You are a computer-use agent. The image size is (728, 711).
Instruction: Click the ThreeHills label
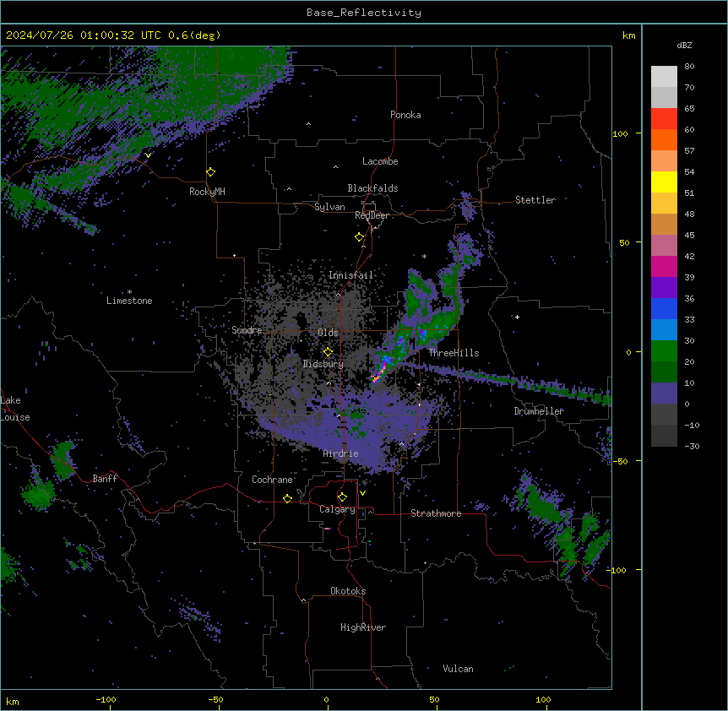coord(454,353)
